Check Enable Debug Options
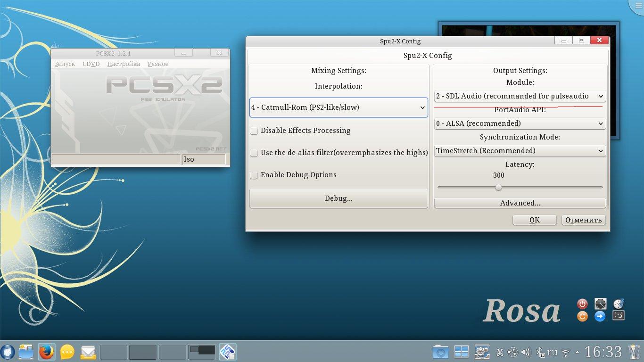 pyautogui.click(x=254, y=175)
